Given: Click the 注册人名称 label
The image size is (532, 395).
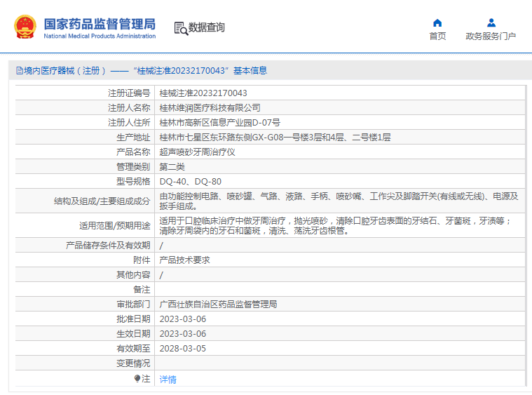Looking at the screenshot, I should pos(129,108).
